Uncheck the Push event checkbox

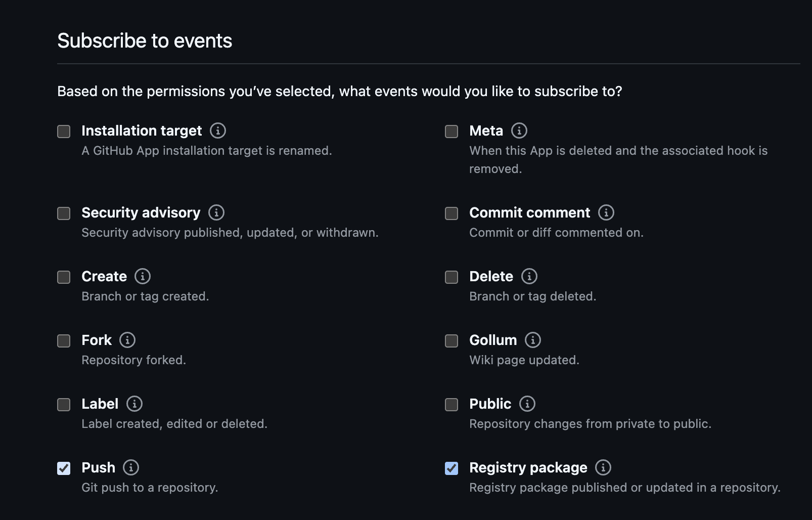[x=64, y=468]
